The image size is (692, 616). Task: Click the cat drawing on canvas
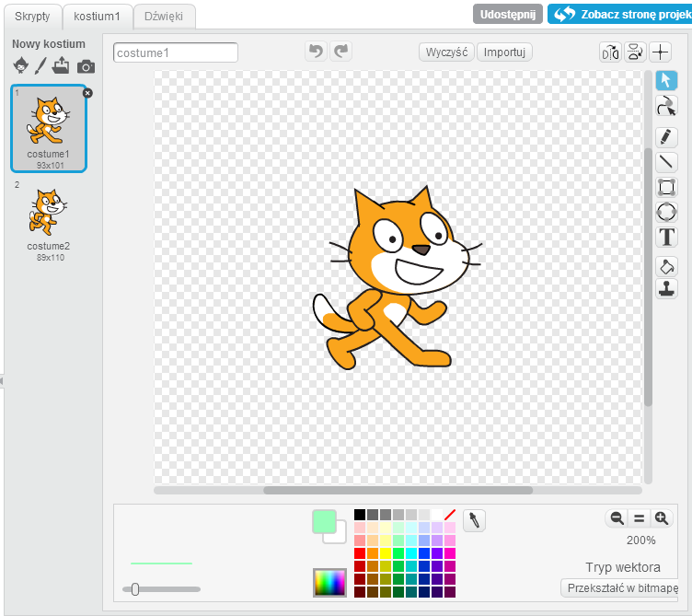coord(398,278)
